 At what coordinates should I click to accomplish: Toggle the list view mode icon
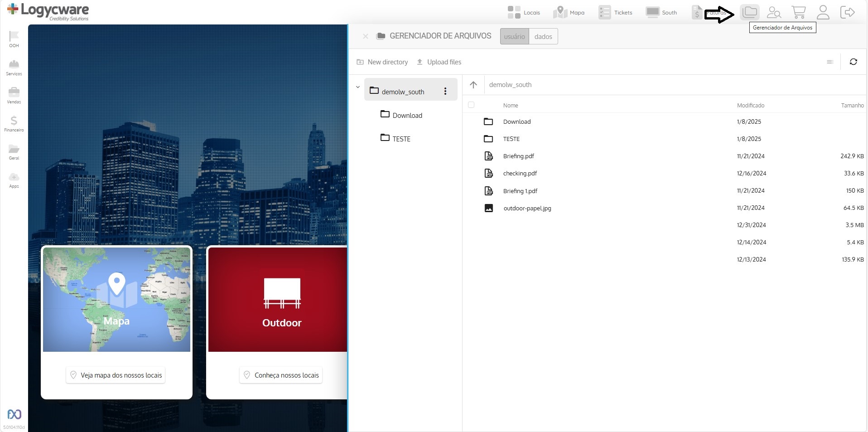click(830, 62)
